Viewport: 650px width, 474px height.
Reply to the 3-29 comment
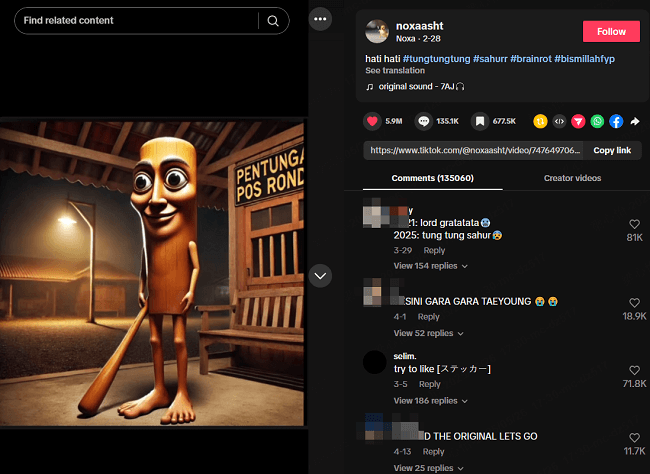[x=434, y=250]
